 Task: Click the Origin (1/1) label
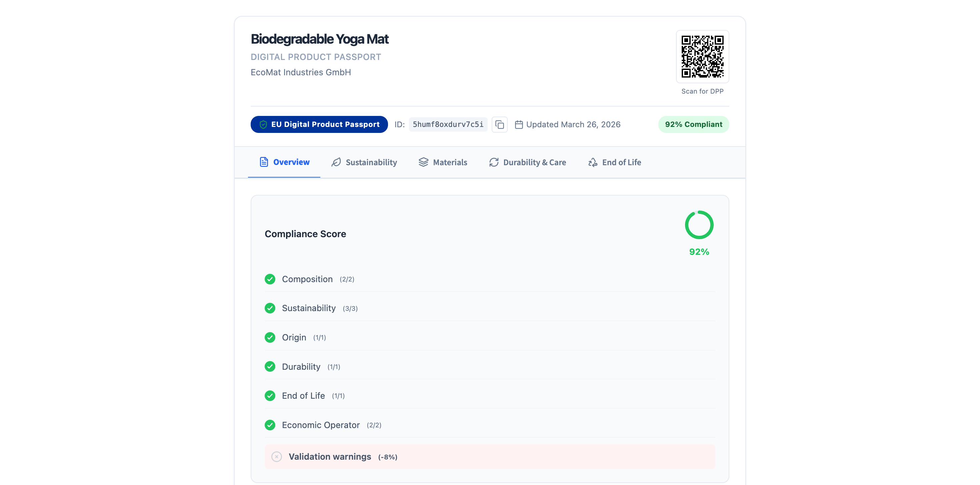click(304, 337)
